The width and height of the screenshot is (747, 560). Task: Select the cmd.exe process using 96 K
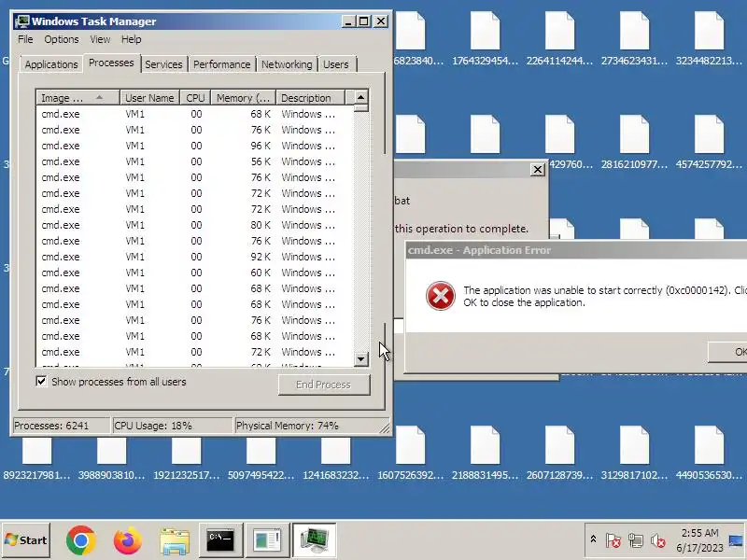[194, 146]
